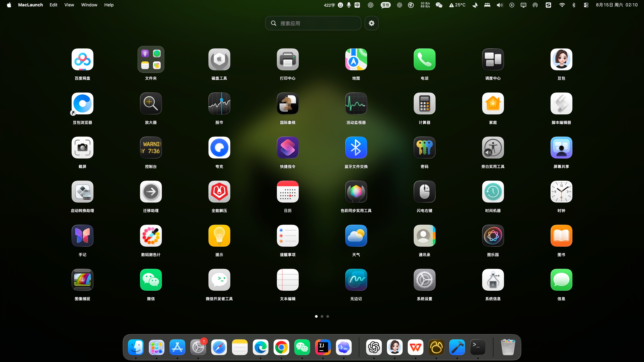Open the 计算器 calculator
644x362 pixels.
tap(424, 103)
